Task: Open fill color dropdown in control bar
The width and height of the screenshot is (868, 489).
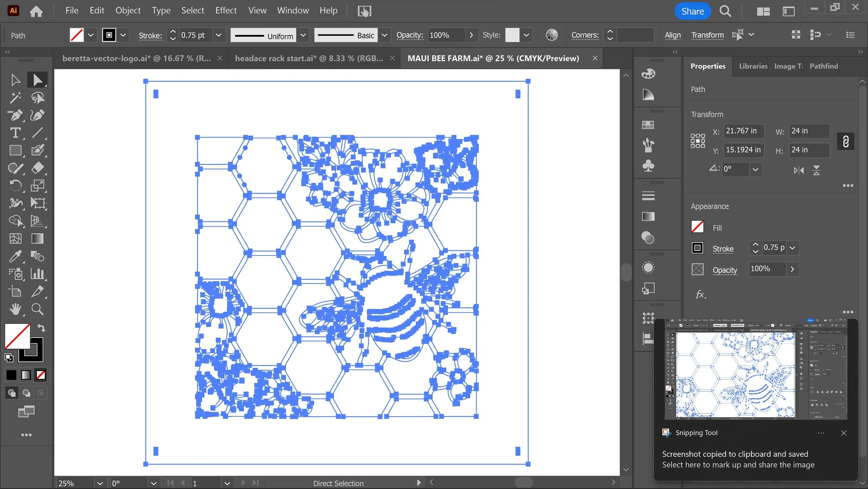Action: [x=91, y=35]
